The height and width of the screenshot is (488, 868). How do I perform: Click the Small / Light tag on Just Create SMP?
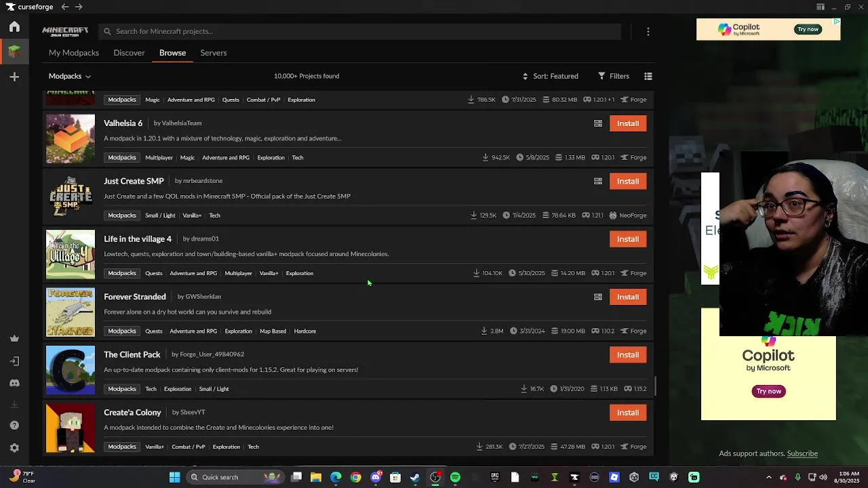[160, 216]
